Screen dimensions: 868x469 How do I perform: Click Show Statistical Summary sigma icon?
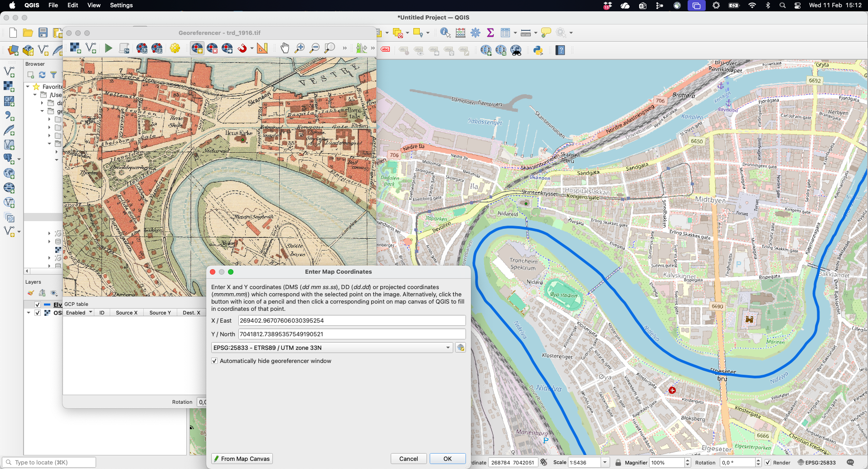click(490, 33)
